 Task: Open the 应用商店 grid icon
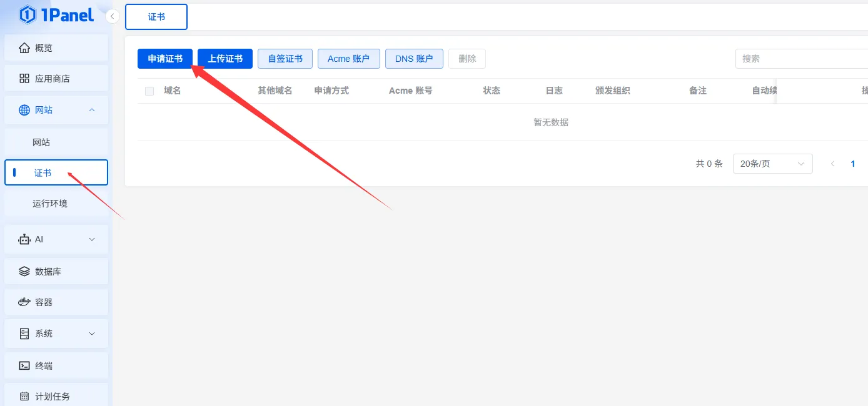[x=24, y=79]
